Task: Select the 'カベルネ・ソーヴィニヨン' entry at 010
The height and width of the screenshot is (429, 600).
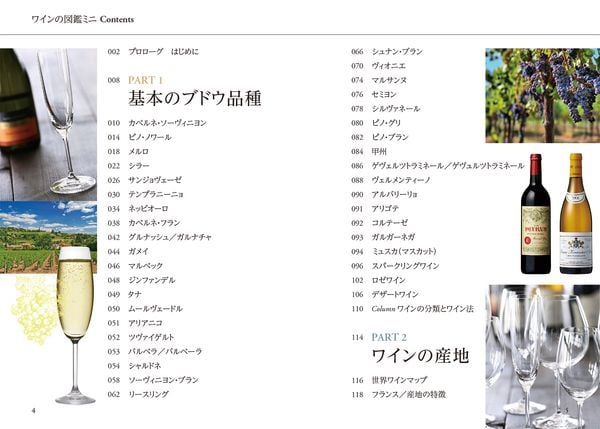Action: pos(157,123)
